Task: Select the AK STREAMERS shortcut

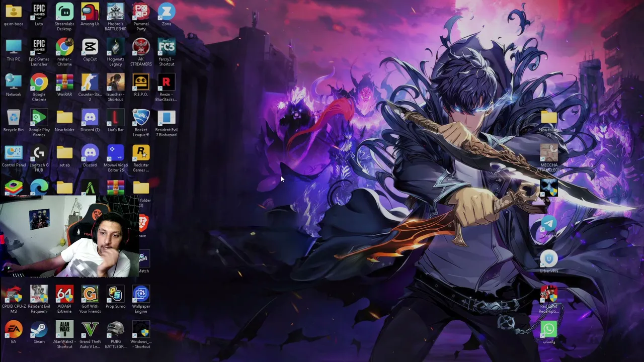Action: coord(141,52)
